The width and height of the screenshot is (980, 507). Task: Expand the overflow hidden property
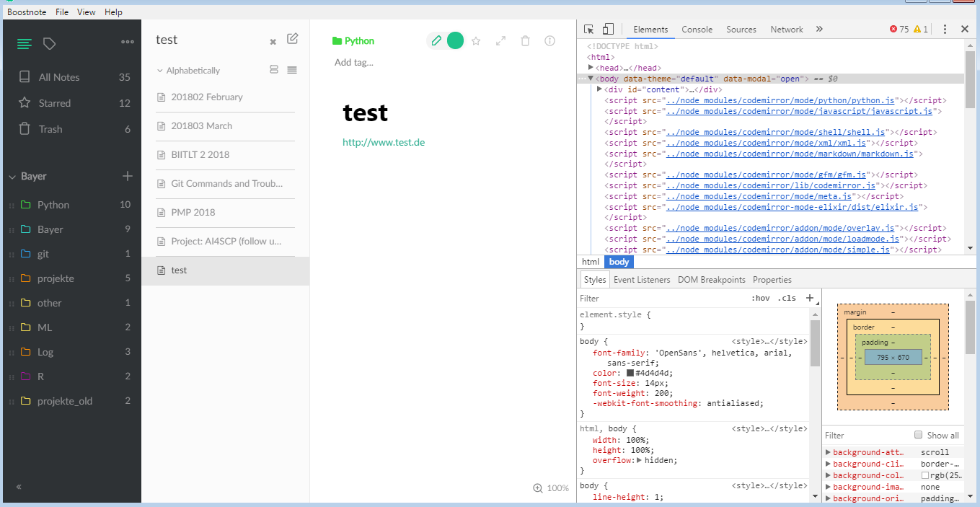click(639, 460)
